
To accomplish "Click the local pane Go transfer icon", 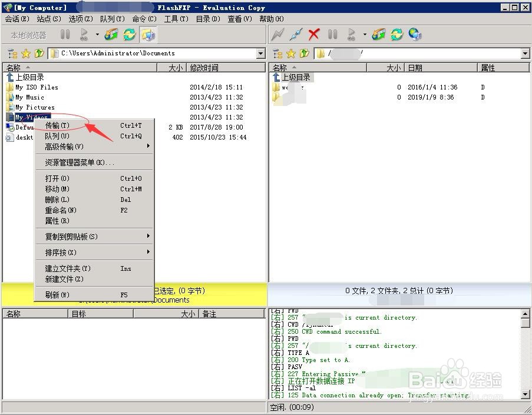I will point(84,34).
